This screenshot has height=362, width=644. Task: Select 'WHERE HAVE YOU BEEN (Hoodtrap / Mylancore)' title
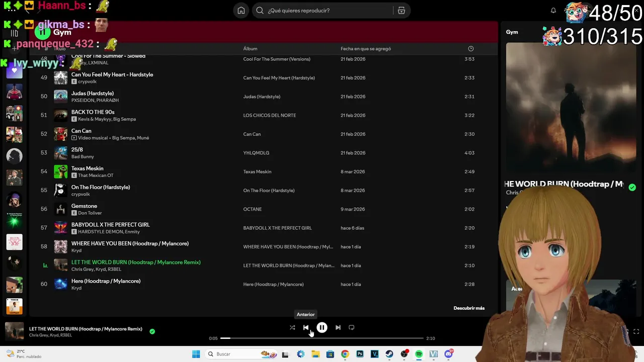[130, 243]
